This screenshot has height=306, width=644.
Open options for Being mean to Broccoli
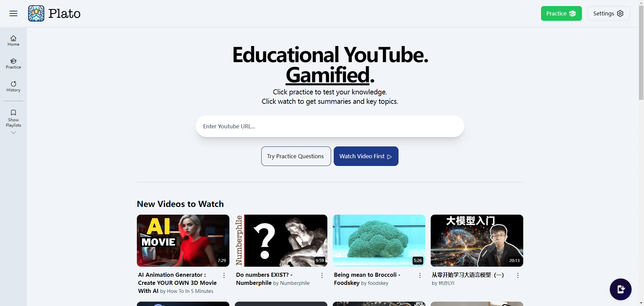(420, 275)
